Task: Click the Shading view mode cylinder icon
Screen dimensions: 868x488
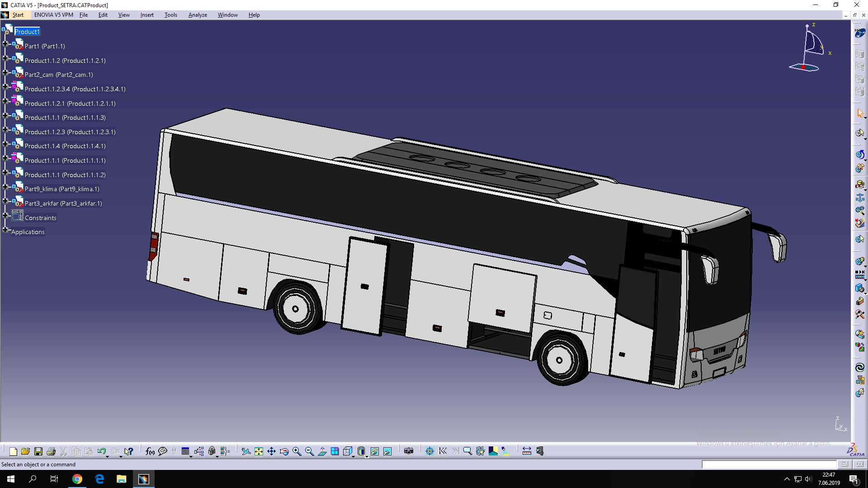Action: click(x=361, y=451)
